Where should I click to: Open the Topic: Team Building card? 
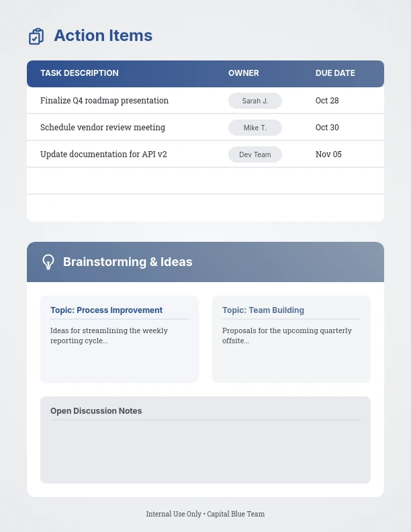click(291, 339)
